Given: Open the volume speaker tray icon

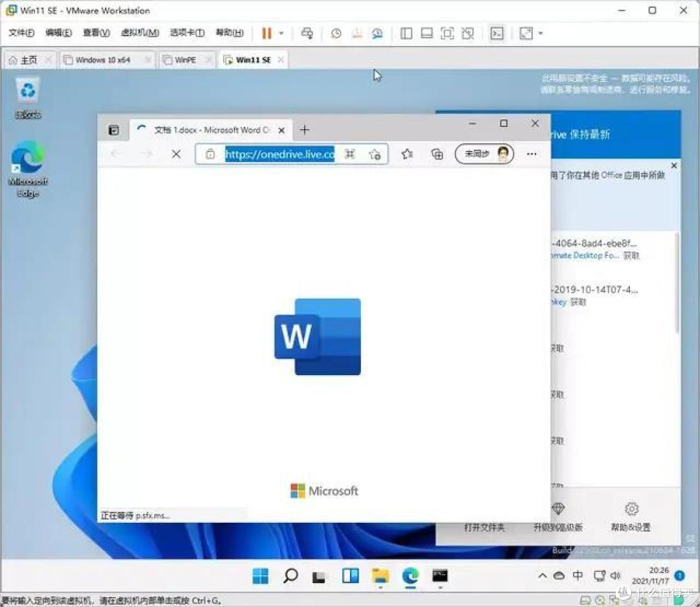Looking at the screenshot, I should (x=616, y=576).
